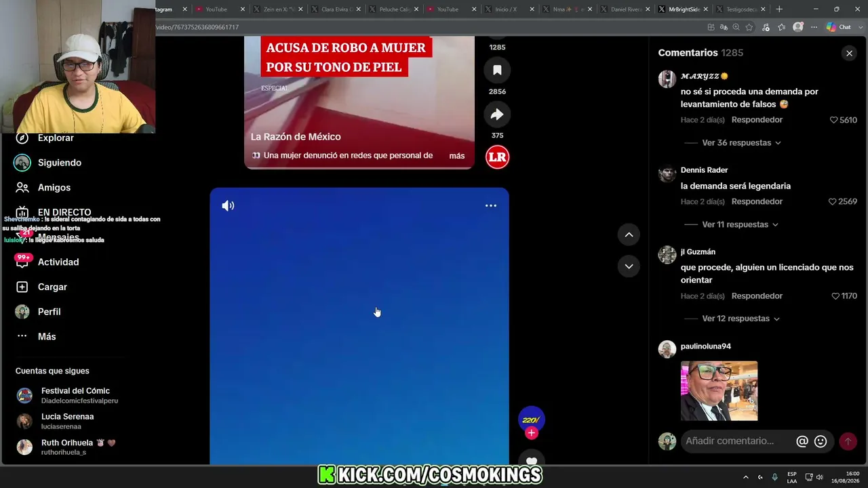
Task: Switch to the Daniel Rivera tab
Action: (x=625, y=9)
